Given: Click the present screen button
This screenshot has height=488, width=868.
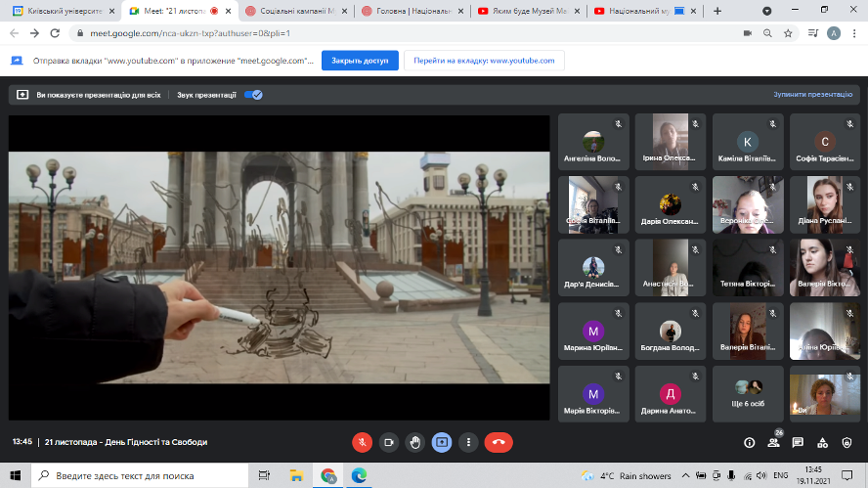Looking at the screenshot, I should coord(442,442).
